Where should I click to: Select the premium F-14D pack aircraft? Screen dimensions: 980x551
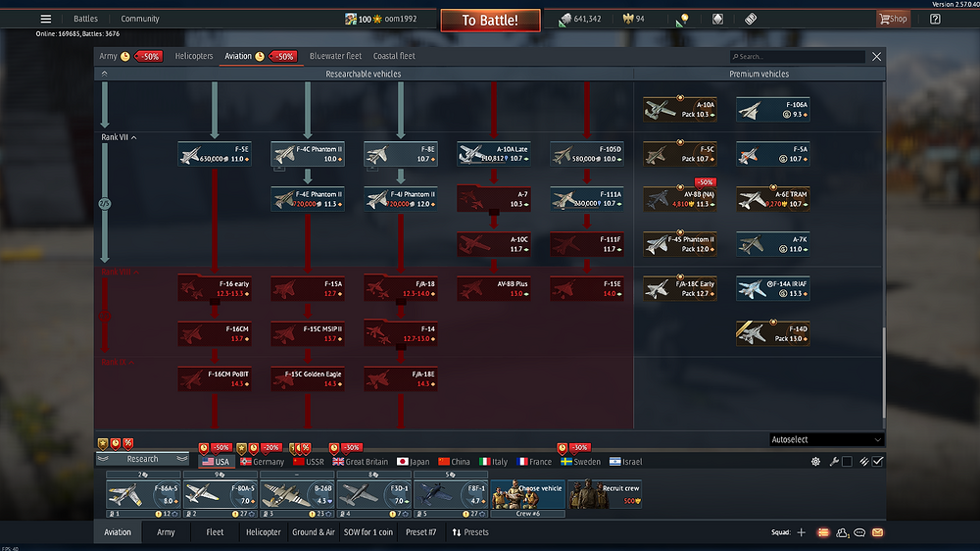(773, 333)
